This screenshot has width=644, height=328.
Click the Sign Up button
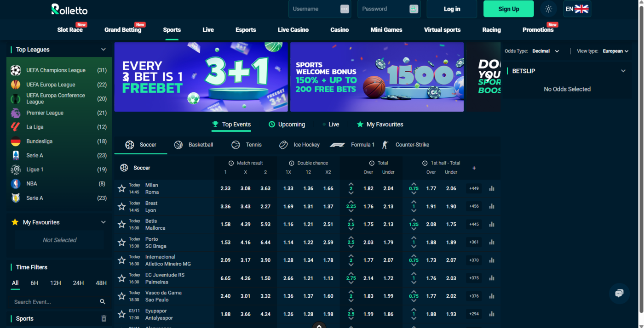coord(508,9)
